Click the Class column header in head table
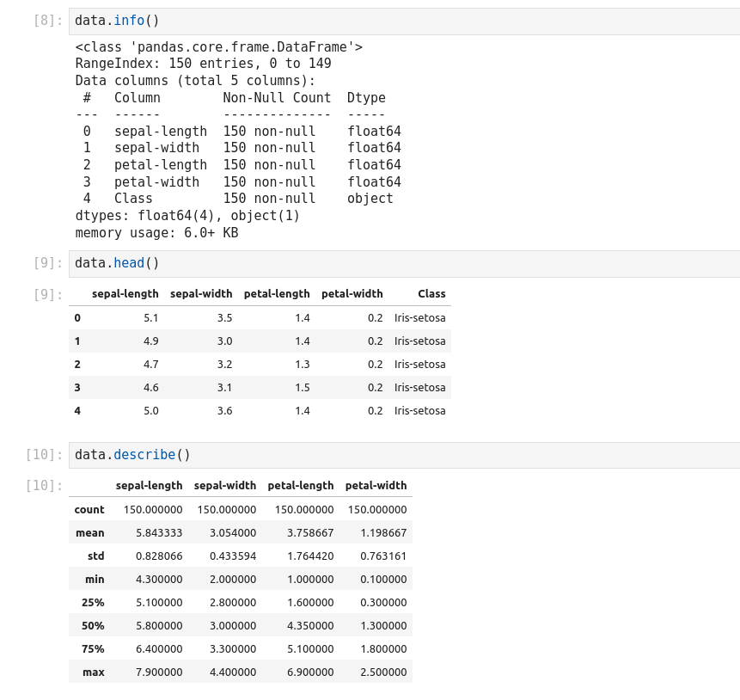The image size is (740, 700). tap(431, 294)
